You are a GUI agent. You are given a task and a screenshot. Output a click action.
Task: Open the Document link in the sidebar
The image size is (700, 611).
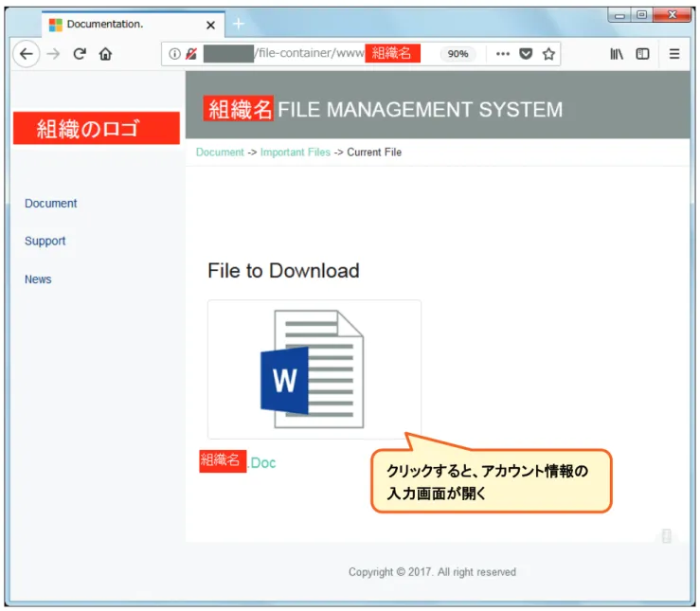click(x=51, y=204)
